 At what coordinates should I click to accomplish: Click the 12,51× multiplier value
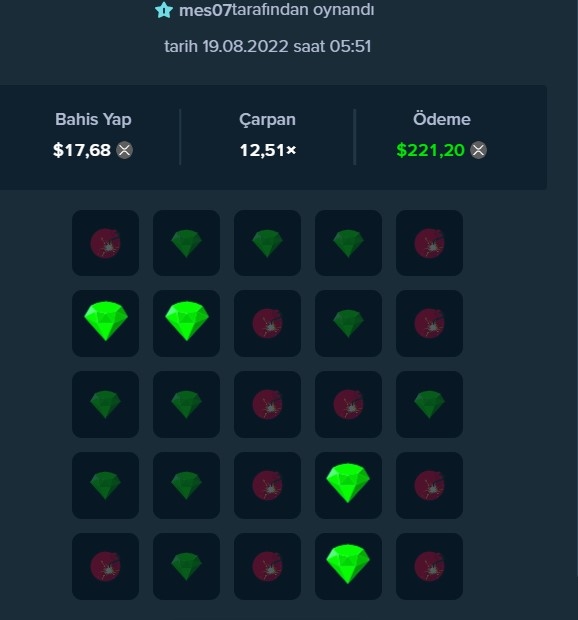[268, 150]
